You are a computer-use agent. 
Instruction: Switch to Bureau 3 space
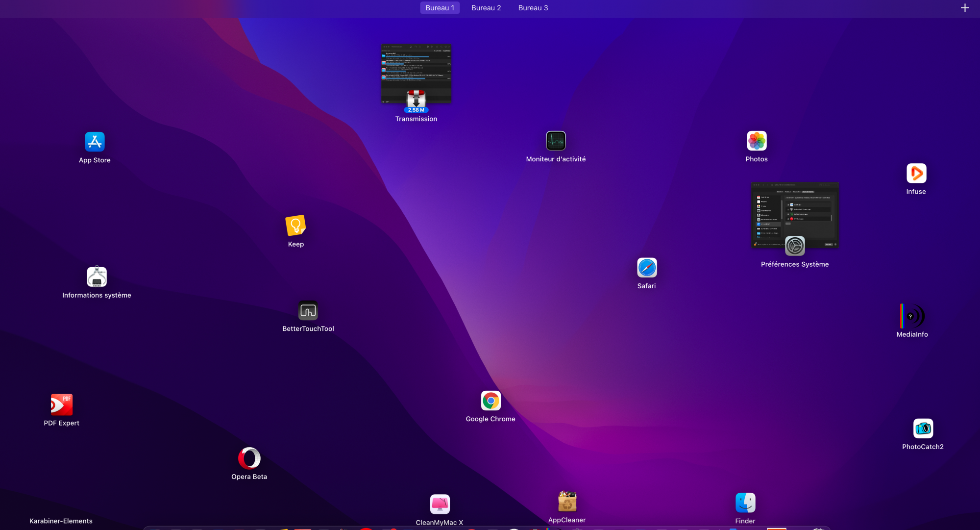[x=533, y=8]
